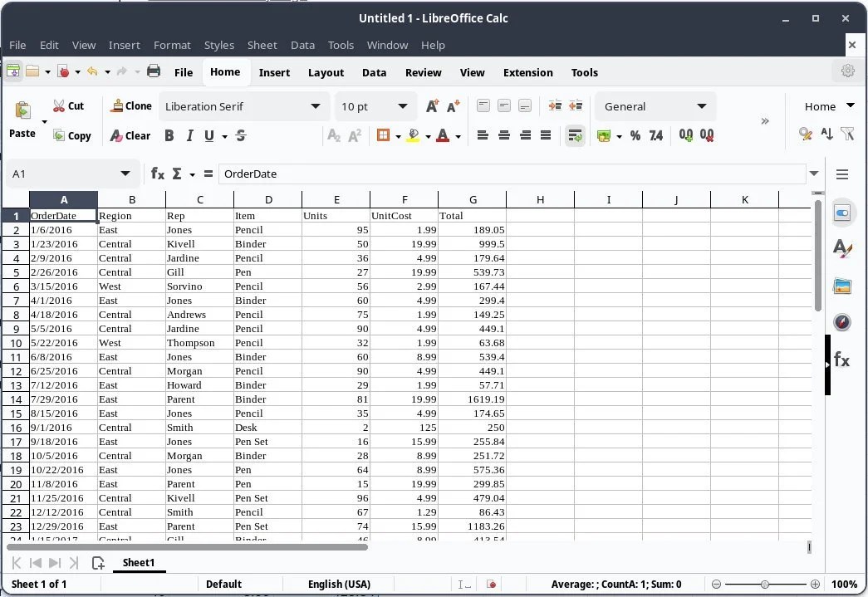Switch to the Insert ribbon tab
Image resolution: width=868 pixels, height=597 pixels.
274,72
